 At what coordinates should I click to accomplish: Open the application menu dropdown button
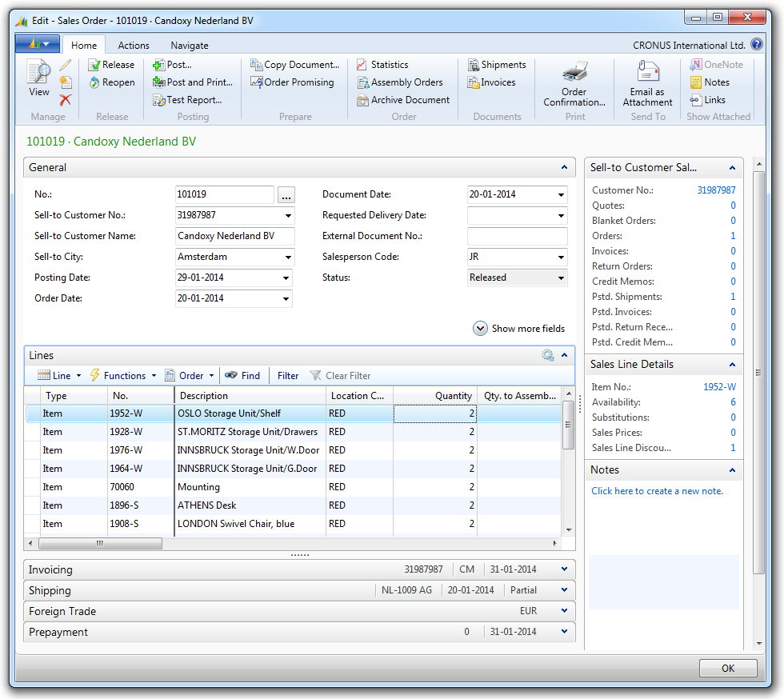point(38,44)
